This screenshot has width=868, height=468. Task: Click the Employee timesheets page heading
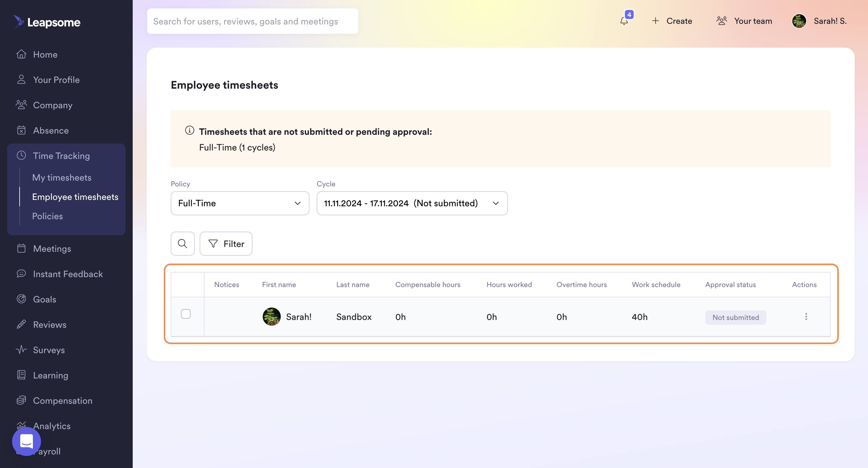pyautogui.click(x=224, y=85)
